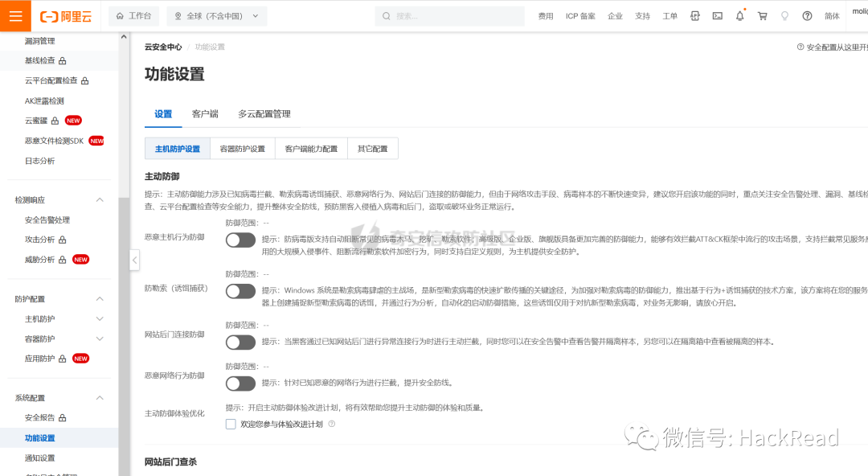This screenshot has height=476, width=868.
Task: Switch to the 设置 tab
Action: pos(163,114)
